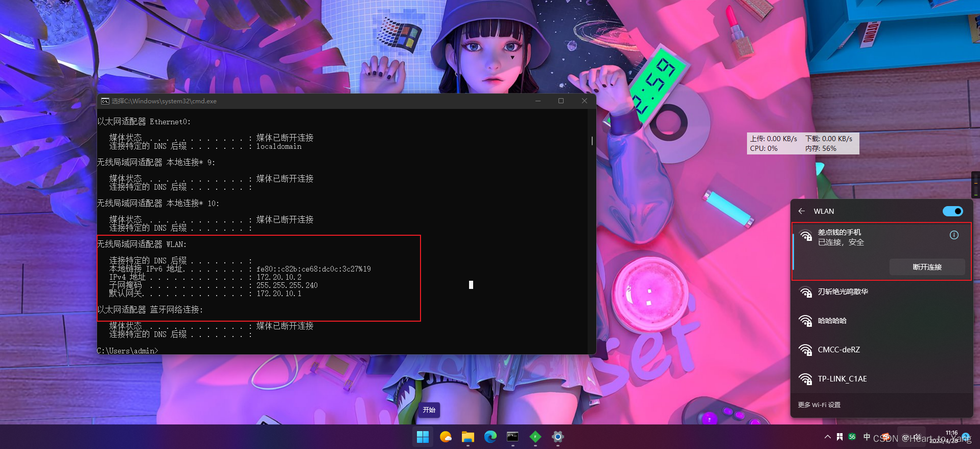The width and height of the screenshot is (980, 449).
Task: Go back using the WLAN panel arrow
Action: click(802, 211)
